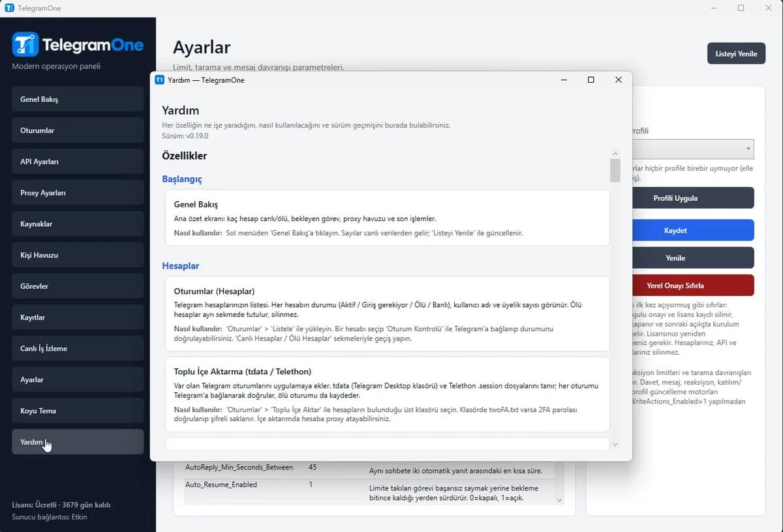The width and height of the screenshot is (783, 532).
Task: Click AutoReply_Min_Seconds_Between table row
Action: [369, 469]
